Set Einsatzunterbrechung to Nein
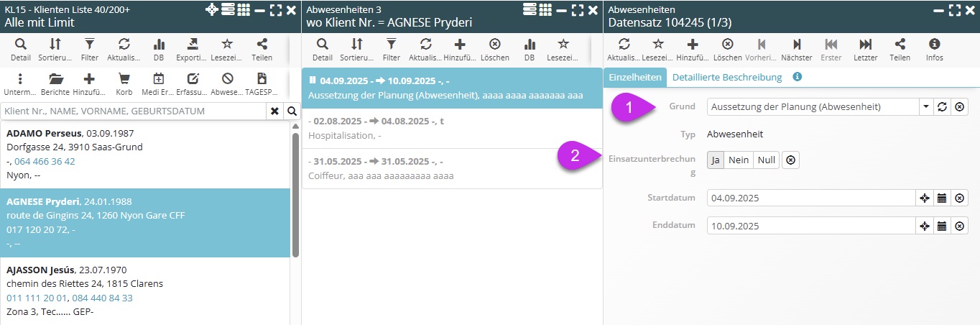Image resolution: width=980 pixels, height=325 pixels. click(x=738, y=160)
